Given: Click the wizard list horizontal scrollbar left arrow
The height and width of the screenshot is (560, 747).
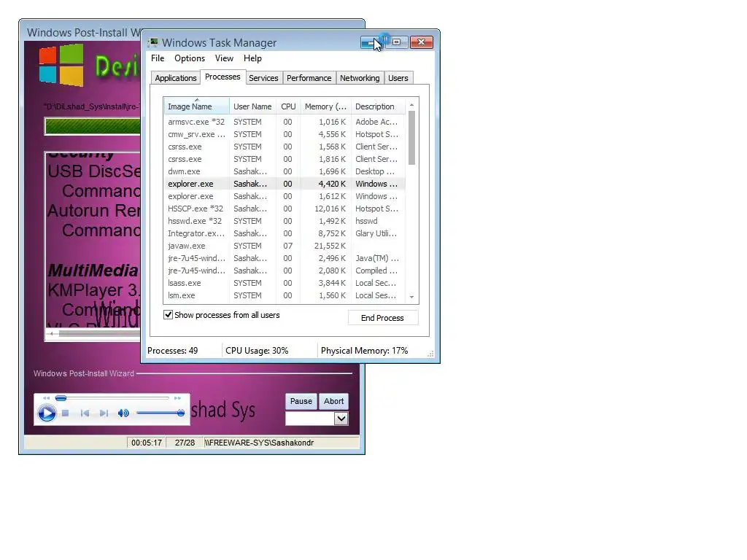Looking at the screenshot, I should pos(51,334).
